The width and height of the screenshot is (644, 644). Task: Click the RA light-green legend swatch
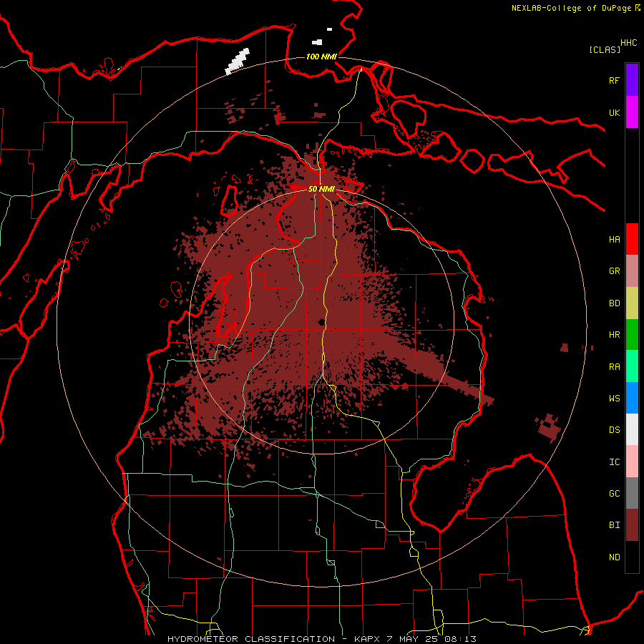point(632,366)
